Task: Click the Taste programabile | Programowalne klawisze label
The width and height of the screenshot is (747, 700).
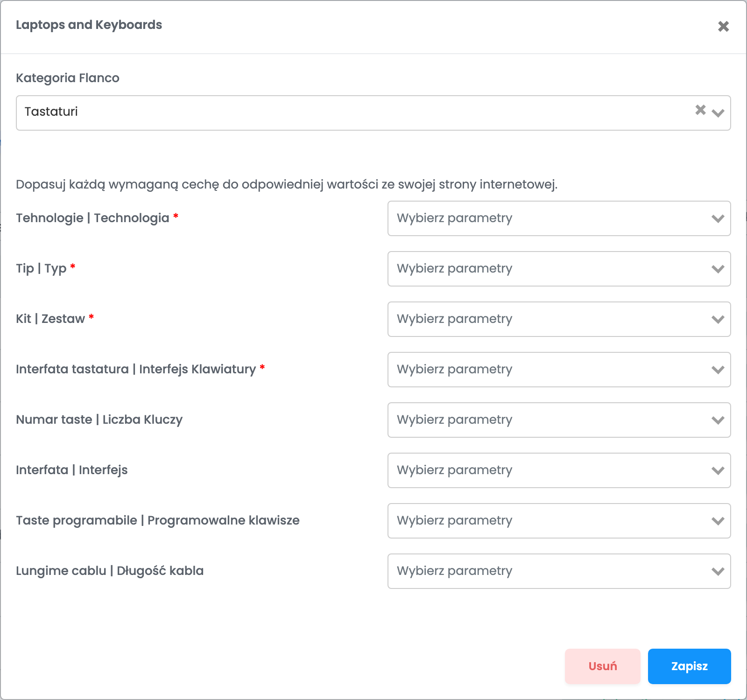Action: coord(158,520)
